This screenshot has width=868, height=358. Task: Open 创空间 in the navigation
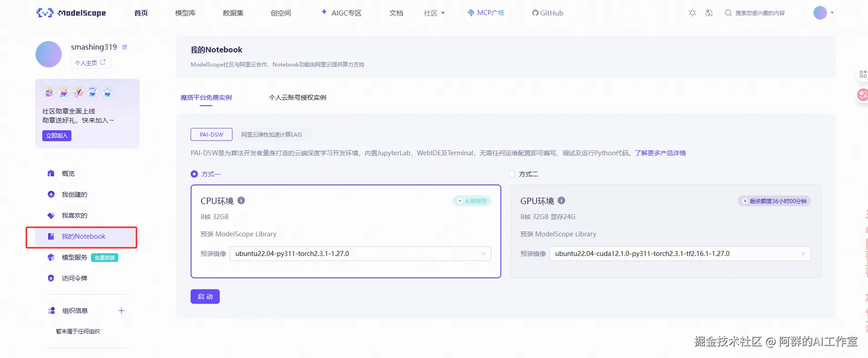pyautogui.click(x=281, y=13)
